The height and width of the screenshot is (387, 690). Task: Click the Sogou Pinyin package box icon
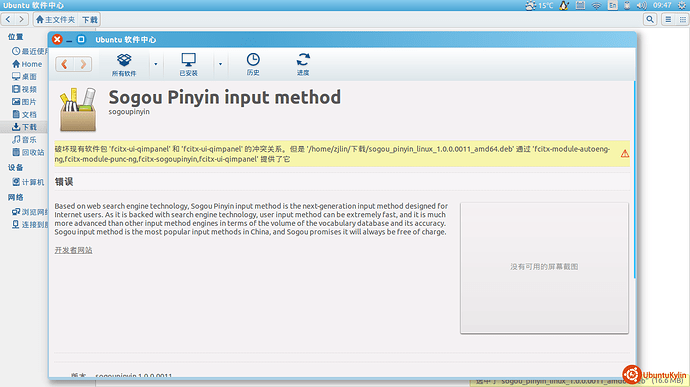pyautogui.click(x=78, y=110)
